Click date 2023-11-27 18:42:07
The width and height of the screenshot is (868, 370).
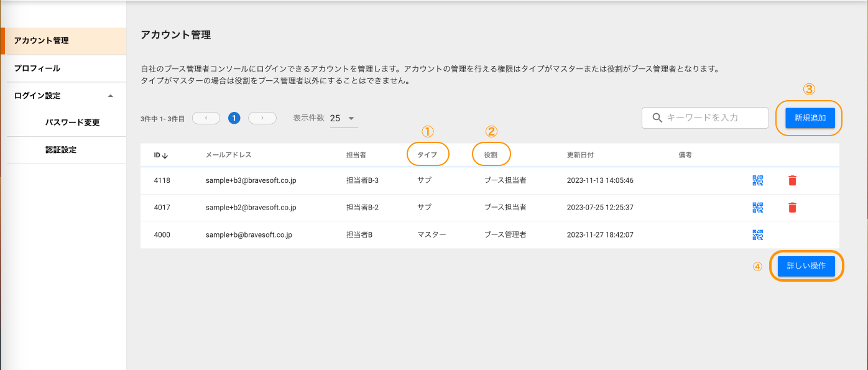(x=600, y=234)
